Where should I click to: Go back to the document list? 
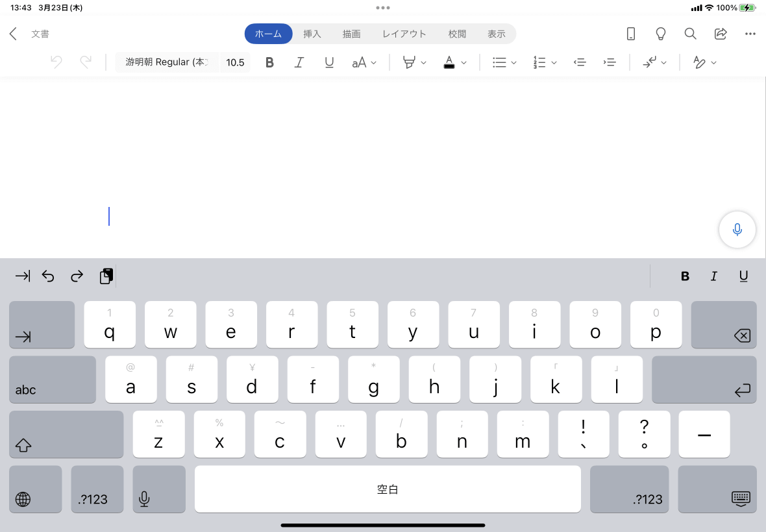13,34
